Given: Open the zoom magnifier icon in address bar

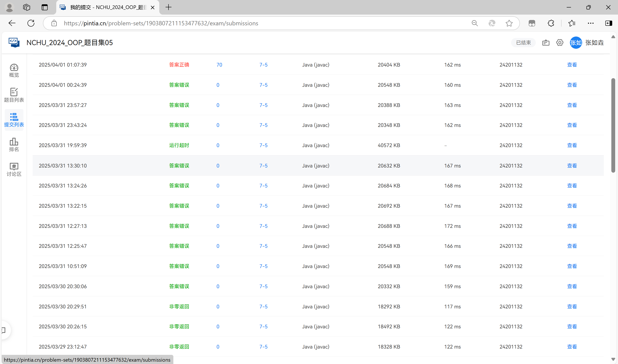Looking at the screenshot, I should click(x=475, y=23).
